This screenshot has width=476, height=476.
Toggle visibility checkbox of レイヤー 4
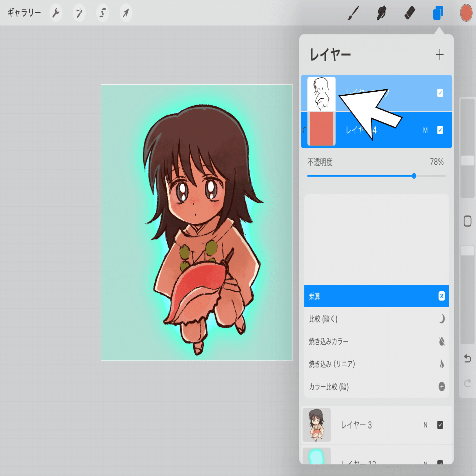click(x=440, y=130)
